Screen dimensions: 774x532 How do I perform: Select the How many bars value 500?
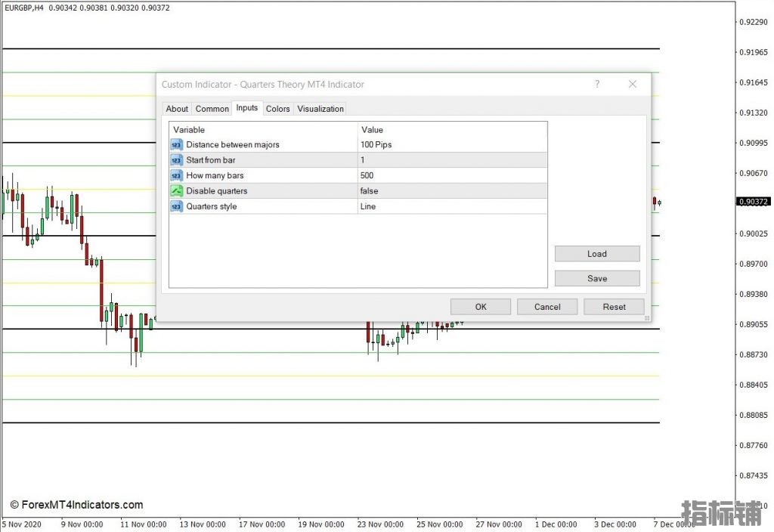click(452, 175)
